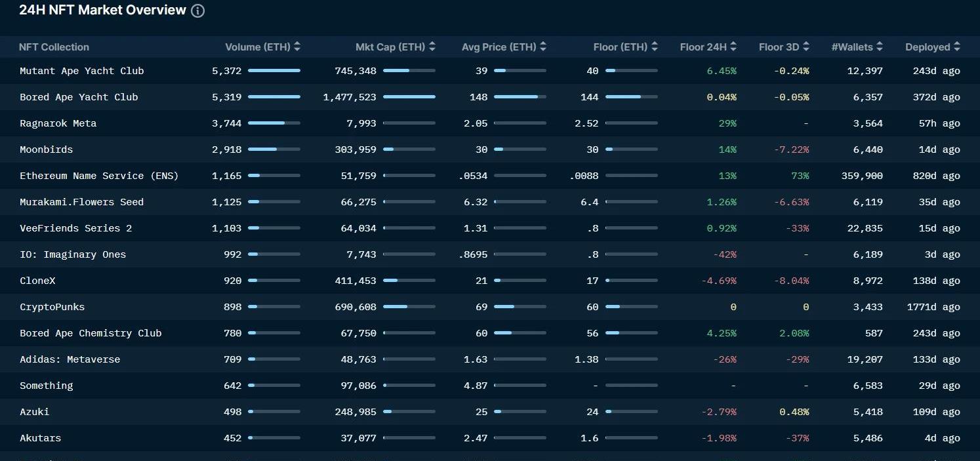Select Akutars volume value 452

tap(233, 438)
